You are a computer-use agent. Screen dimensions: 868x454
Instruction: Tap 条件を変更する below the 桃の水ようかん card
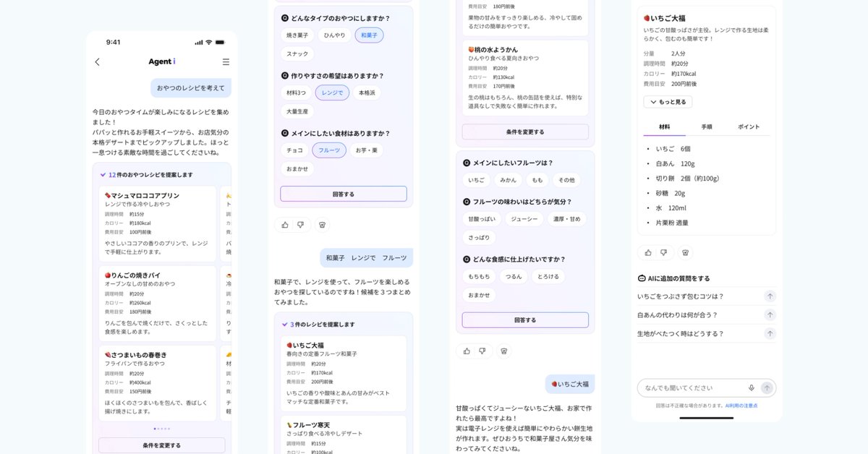pyautogui.click(x=525, y=132)
